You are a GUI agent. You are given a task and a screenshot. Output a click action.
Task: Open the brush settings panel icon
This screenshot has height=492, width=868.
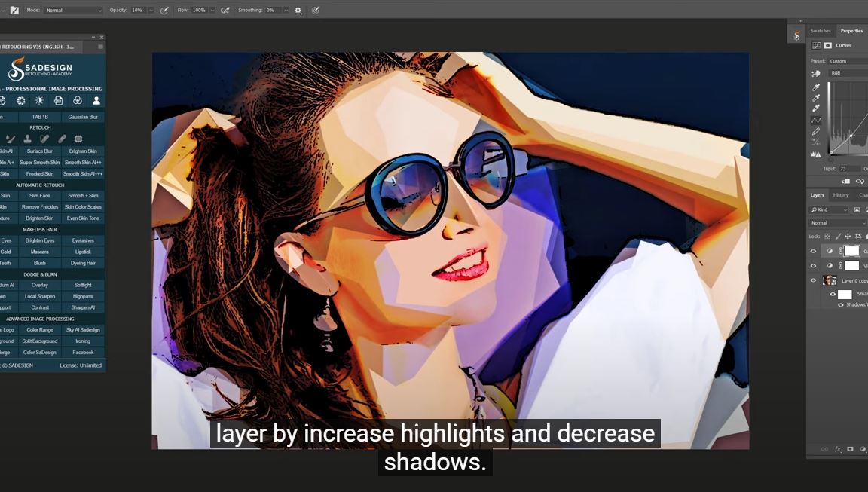point(14,10)
